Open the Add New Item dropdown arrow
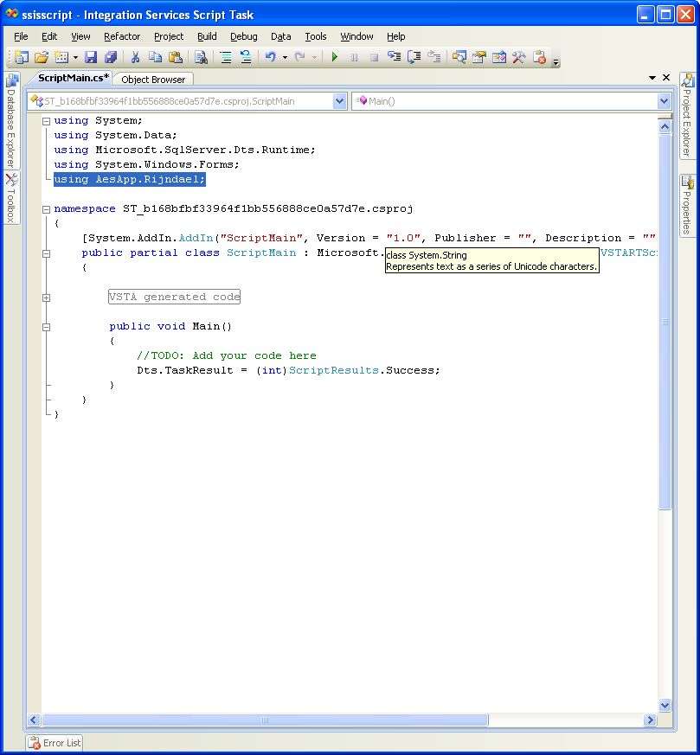The image size is (700, 755). (x=75, y=57)
